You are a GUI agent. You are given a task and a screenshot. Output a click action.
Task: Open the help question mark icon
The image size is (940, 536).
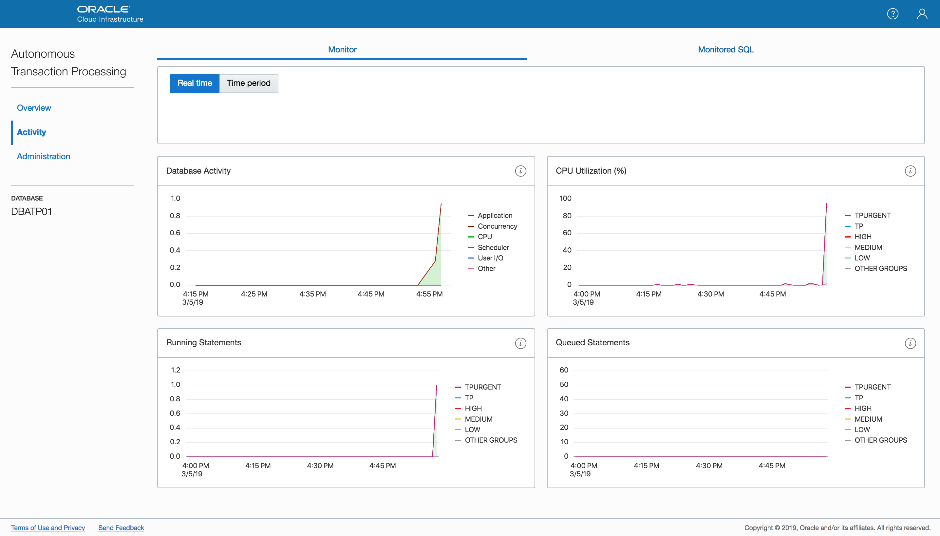pyautogui.click(x=893, y=14)
